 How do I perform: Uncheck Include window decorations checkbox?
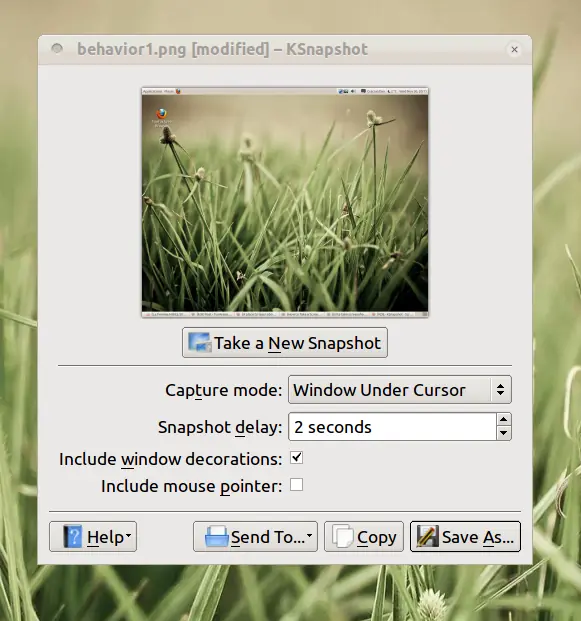click(297, 458)
